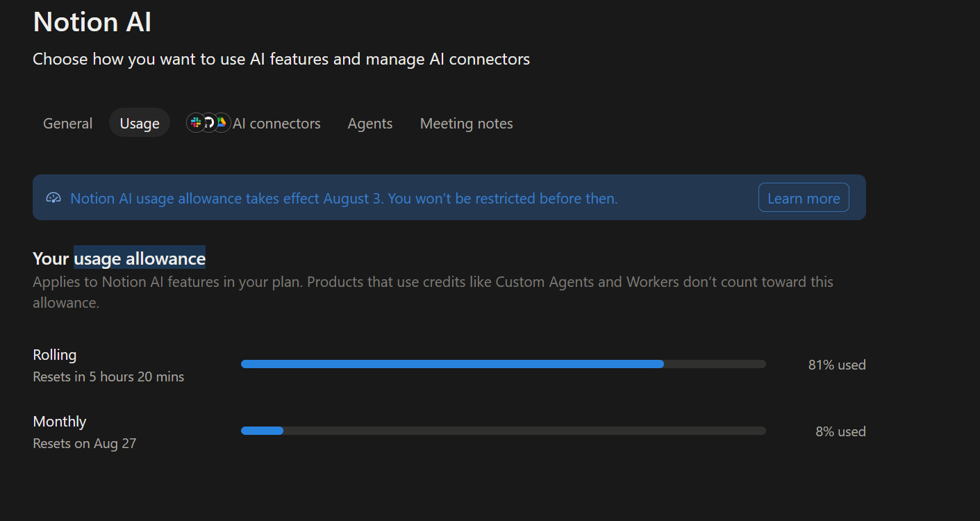Switch to the AI connectors tab
This screenshot has width=980, height=521.
tap(254, 124)
